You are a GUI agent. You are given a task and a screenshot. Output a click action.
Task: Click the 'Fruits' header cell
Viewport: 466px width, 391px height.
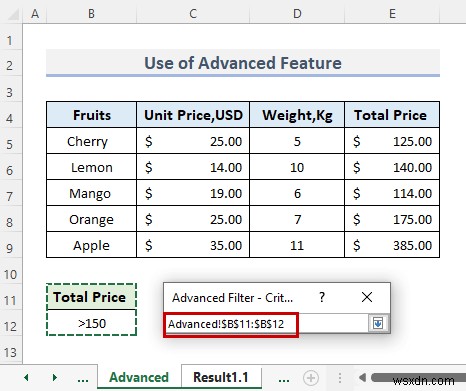click(x=91, y=115)
